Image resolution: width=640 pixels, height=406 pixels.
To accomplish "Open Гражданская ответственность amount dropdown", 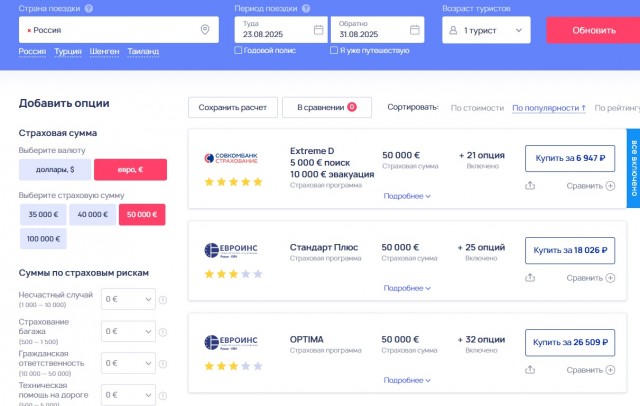I will pos(128,363).
